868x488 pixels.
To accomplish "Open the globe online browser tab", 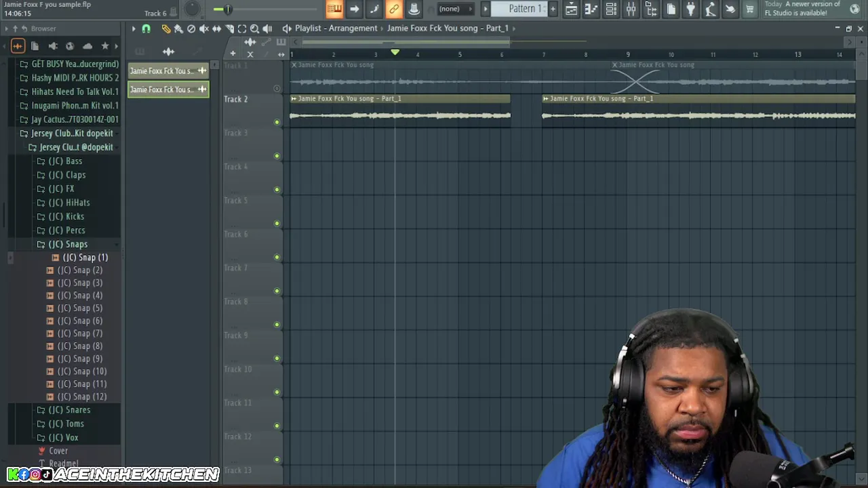I will coord(70,46).
